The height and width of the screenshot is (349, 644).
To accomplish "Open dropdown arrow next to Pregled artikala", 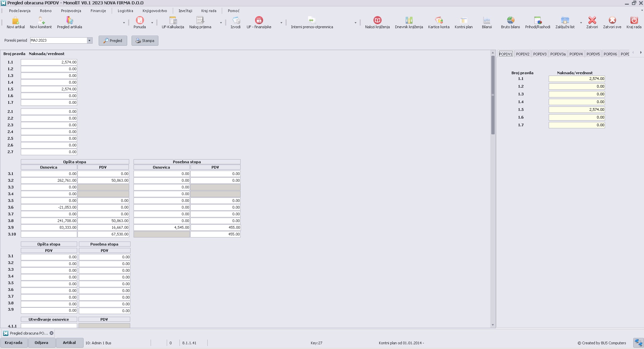I will pyautogui.click(x=124, y=23).
